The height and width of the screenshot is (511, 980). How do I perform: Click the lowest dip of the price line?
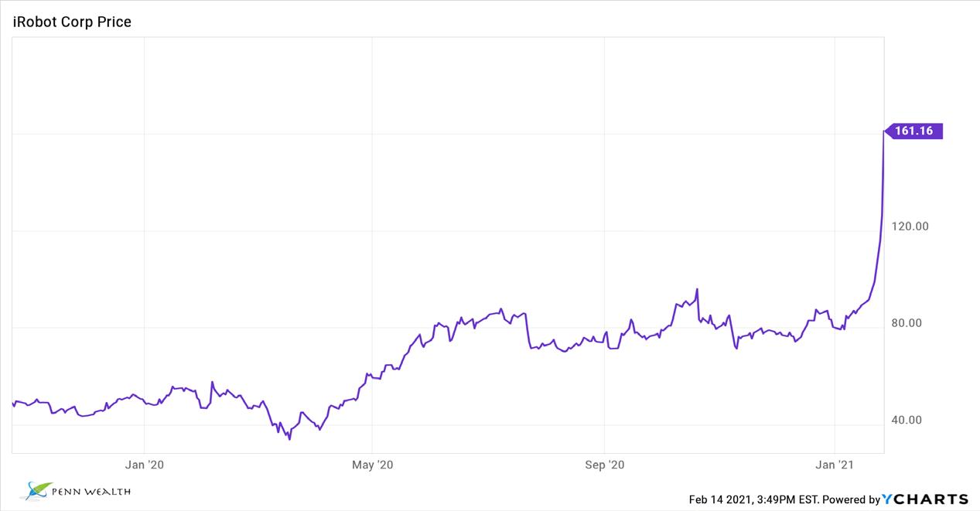pos(289,439)
